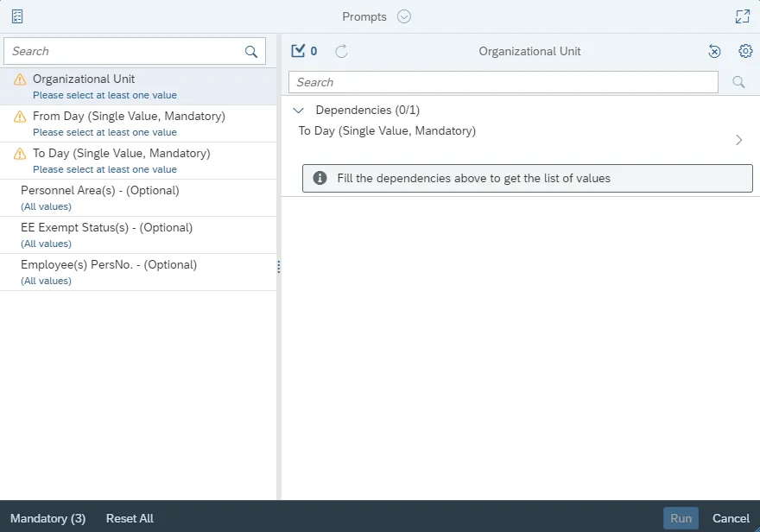The image size is (760, 532).
Task: Click the search magnifier in left panel
Action: 251,52
